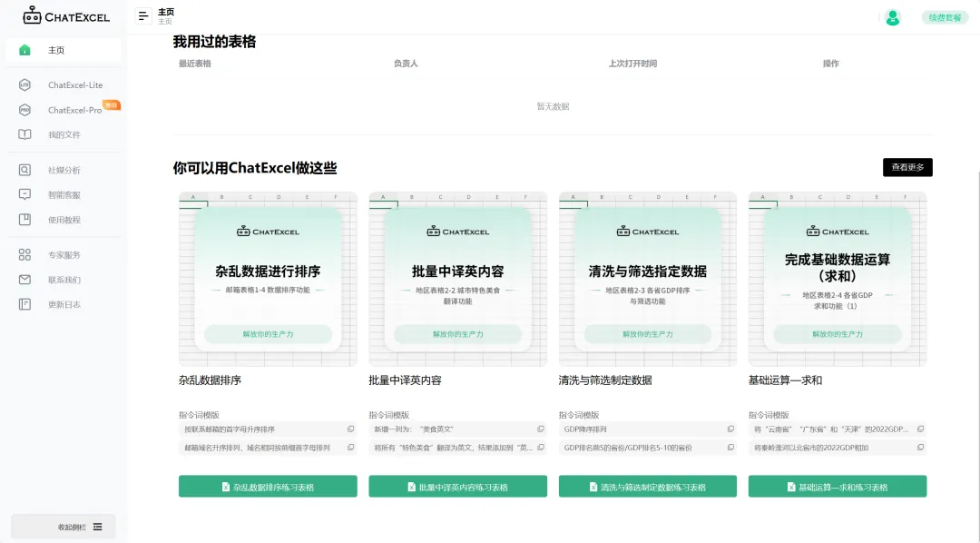980x543 pixels.
Task: Open 续费套餐 at the top right
Action: click(x=945, y=16)
